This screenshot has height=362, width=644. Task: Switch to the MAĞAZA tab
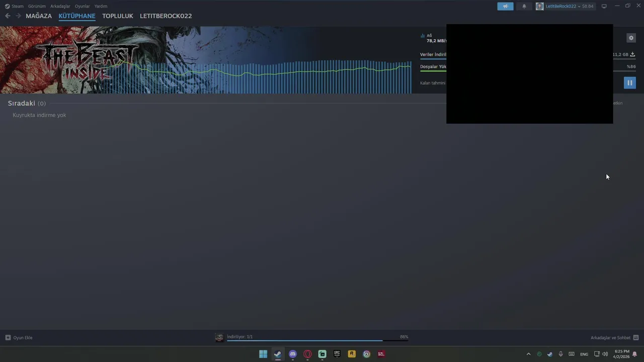(x=39, y=16)
